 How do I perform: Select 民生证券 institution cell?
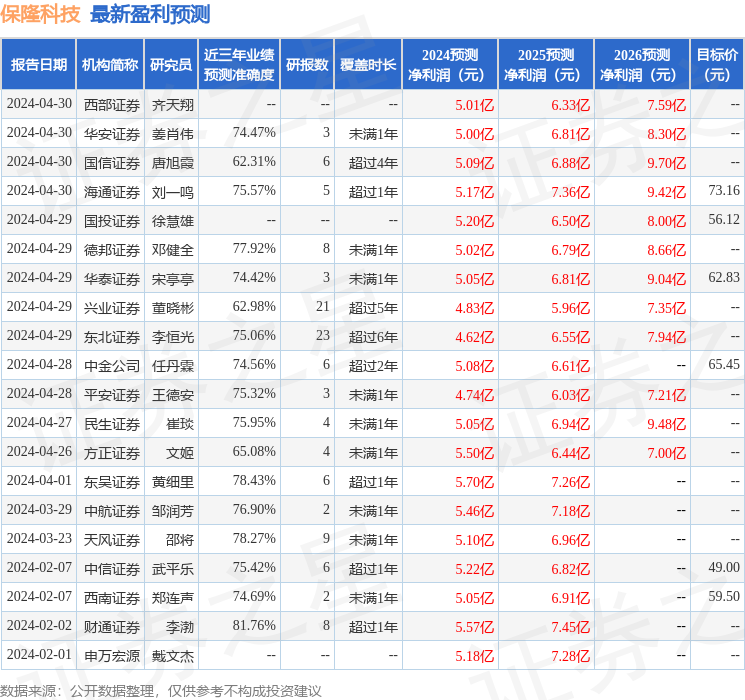pos(112,424)
